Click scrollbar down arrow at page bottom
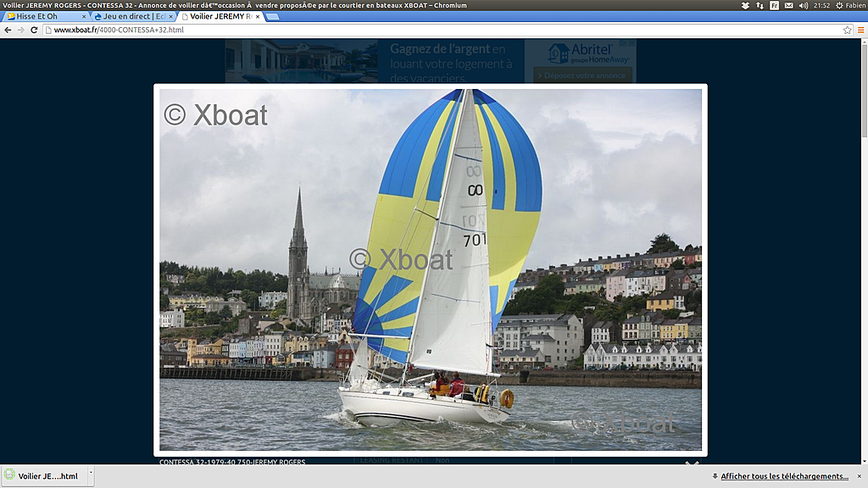 pyautogui.click(x=864, y=461)
